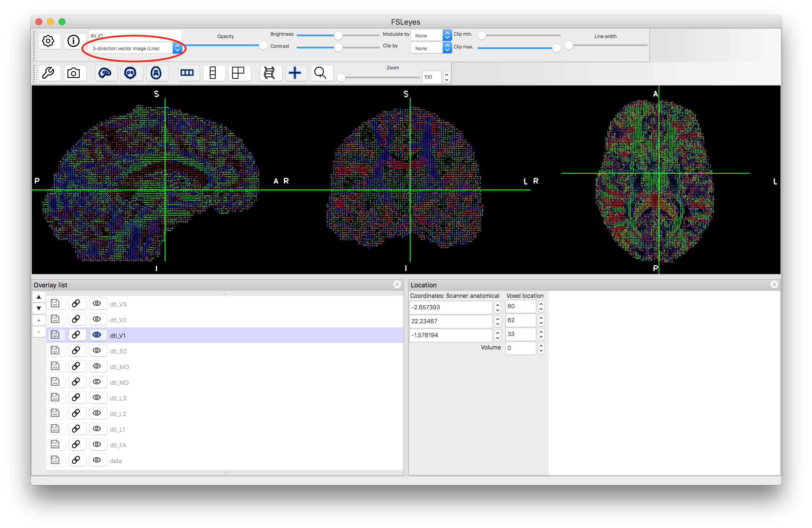Select the dti_L3 overlay row
This screenshot has width=812, height=528.
point(225,398)
